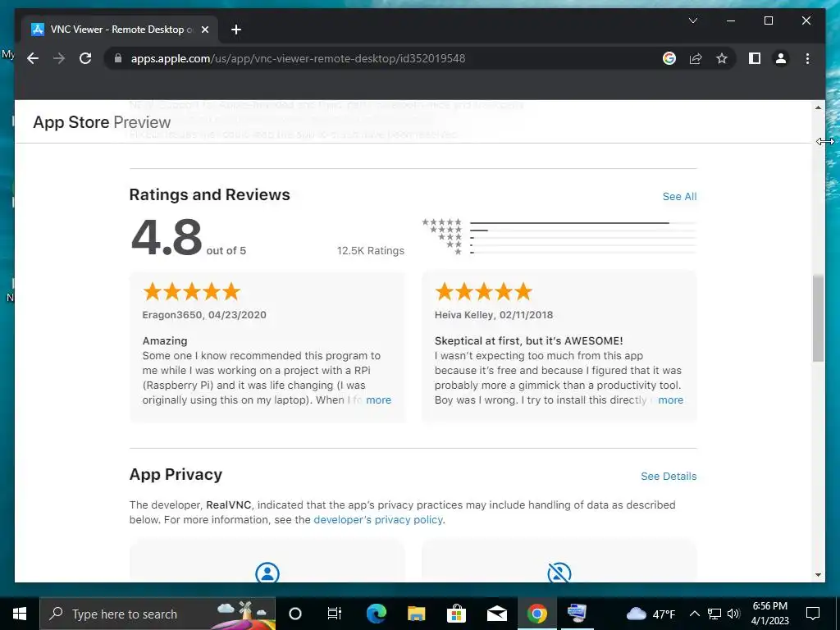The height and width of the screenshot is (630, 840).
Task: Click the Google icon in address bar
Action: click(x=669, y=58)
